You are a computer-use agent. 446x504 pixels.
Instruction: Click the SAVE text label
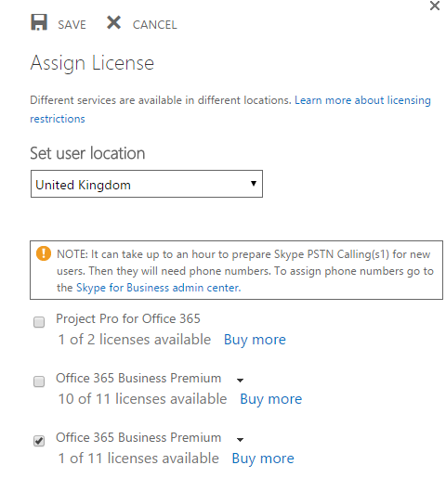click(72, 25)
